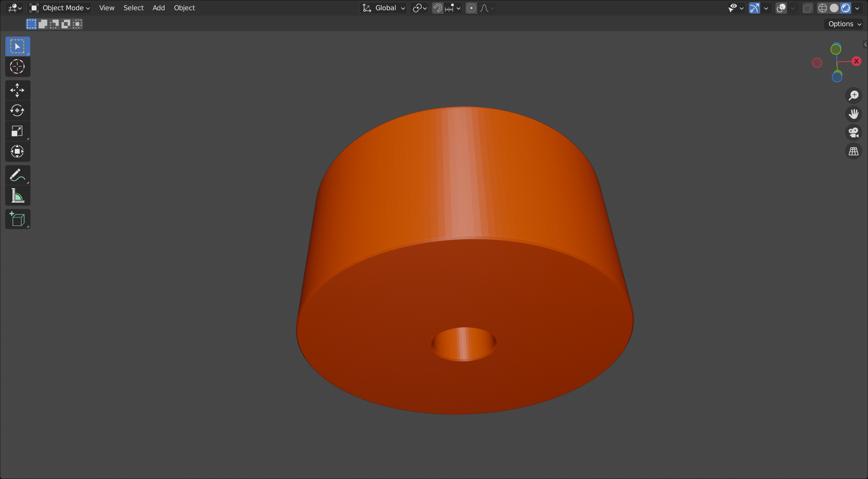This screenshot has height=479, width=868.
Task: Click the View menu
Action: point(107,8)
